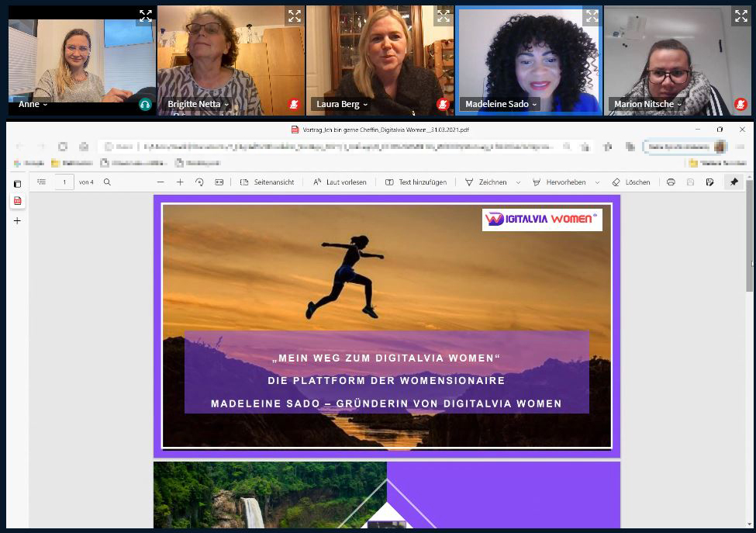Click the PDF page number field

[64, 182]
